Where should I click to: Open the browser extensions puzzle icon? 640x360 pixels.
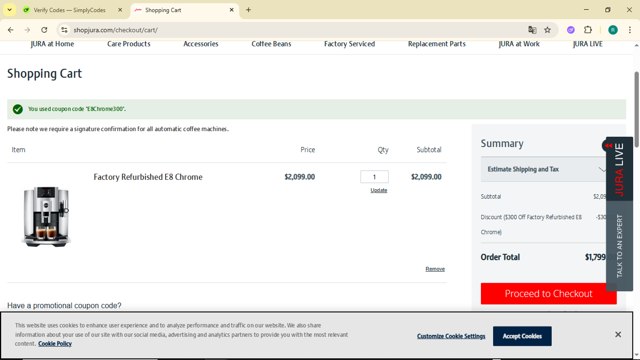(x=588, y=30)
